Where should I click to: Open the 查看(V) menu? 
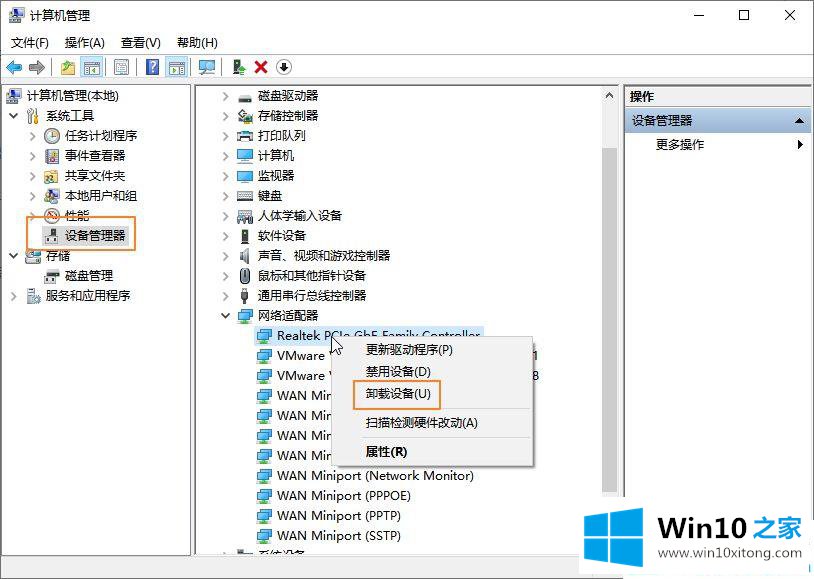coord(140,42)
